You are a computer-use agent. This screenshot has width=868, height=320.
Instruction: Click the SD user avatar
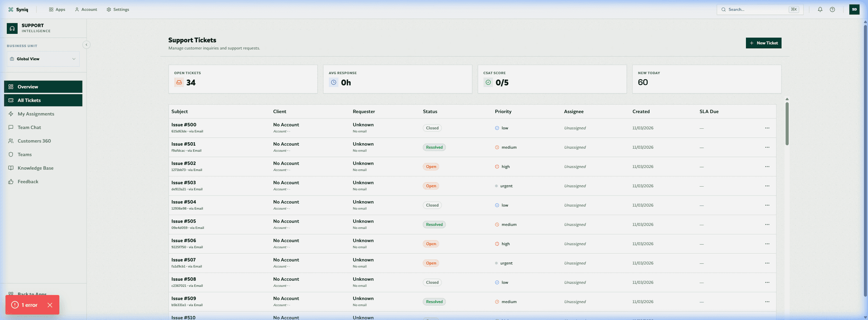click(x=854, y=9)
